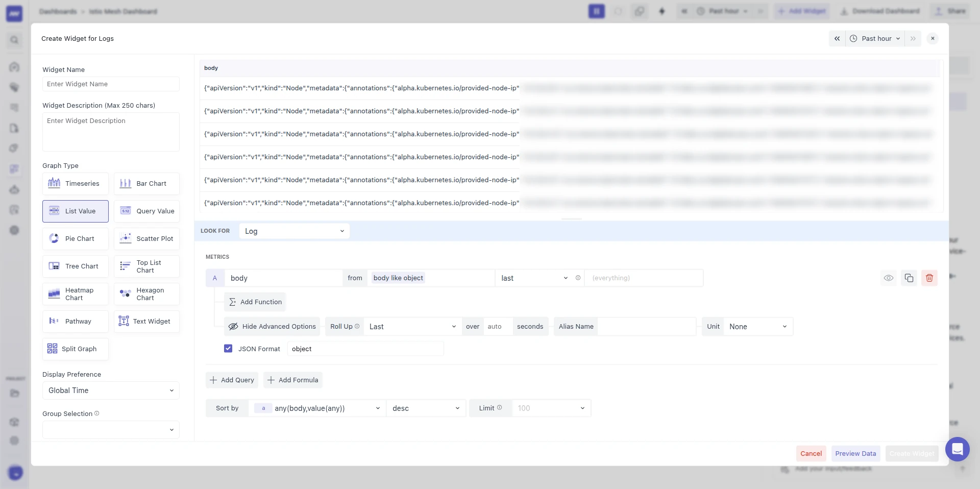The width and height of the screenshot is (980, 489).
Task: Click the Create Widget button
Action: point(912,454)
